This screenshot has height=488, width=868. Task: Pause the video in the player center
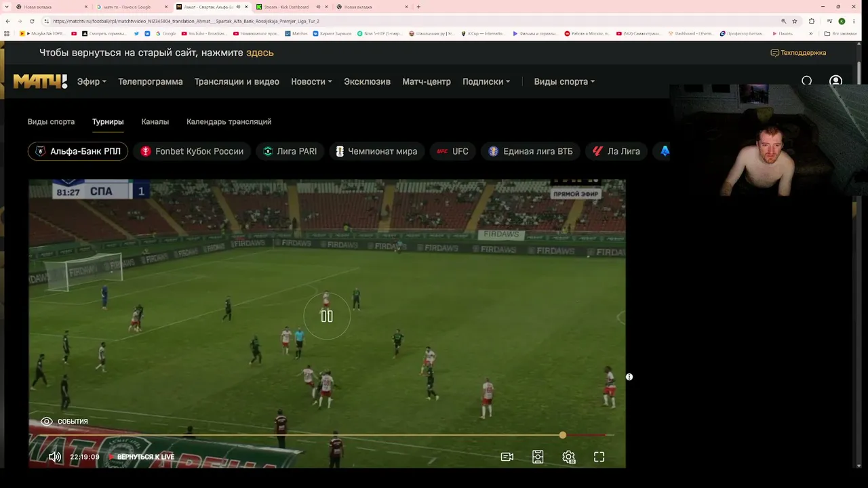point(327,316)
